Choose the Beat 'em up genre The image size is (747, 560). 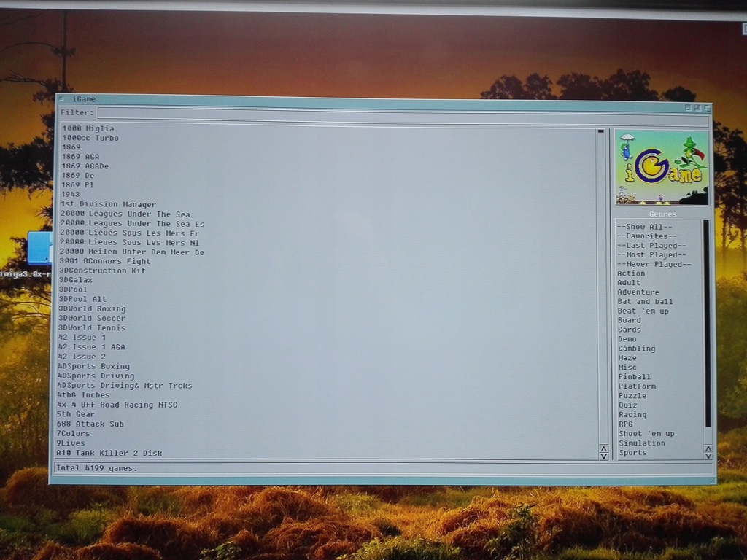click(x=643, y=311)
